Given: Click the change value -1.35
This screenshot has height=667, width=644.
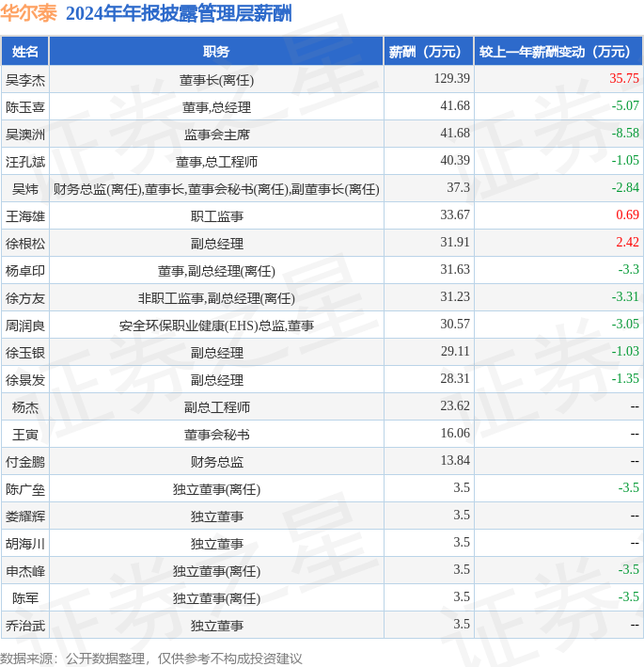Looking at the screenshot, I should 625,378.
